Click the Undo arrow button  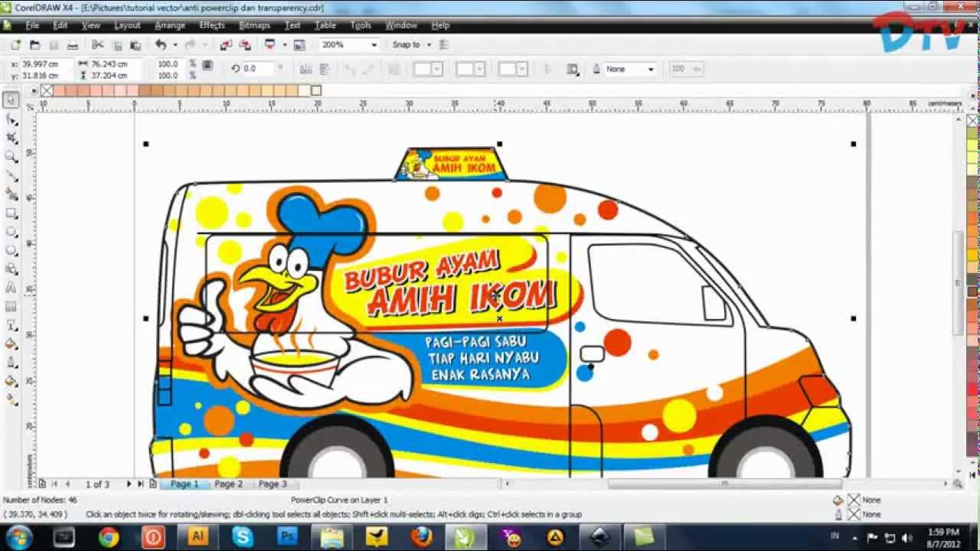(160, 45)
